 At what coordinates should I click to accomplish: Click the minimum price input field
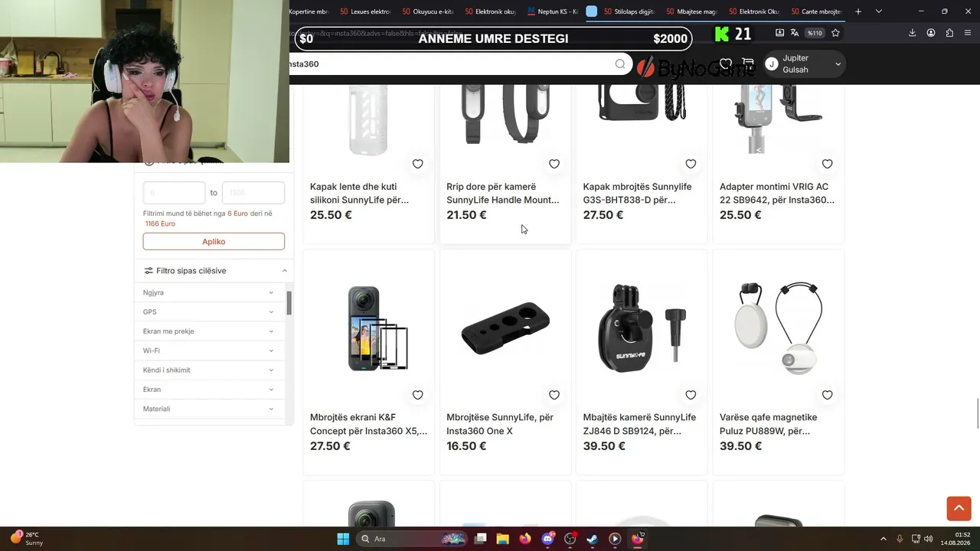click(x=174, y=193)
